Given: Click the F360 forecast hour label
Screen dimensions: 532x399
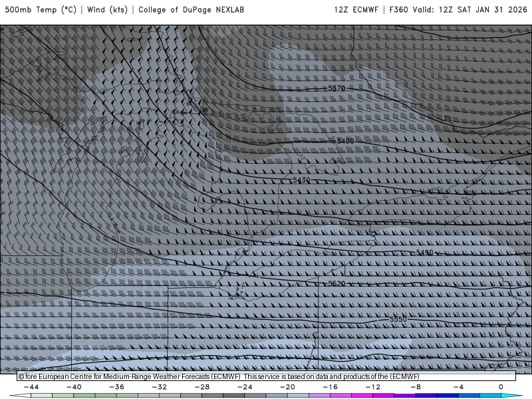Looking at the screenshot, I should pyautogui.click(x=398, y=9).
